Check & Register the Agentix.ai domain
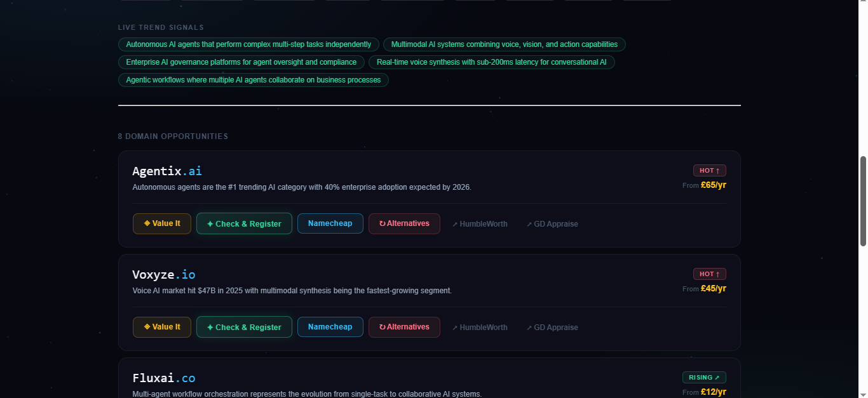The height and width of the screenshot is (398, 868). 244,223
